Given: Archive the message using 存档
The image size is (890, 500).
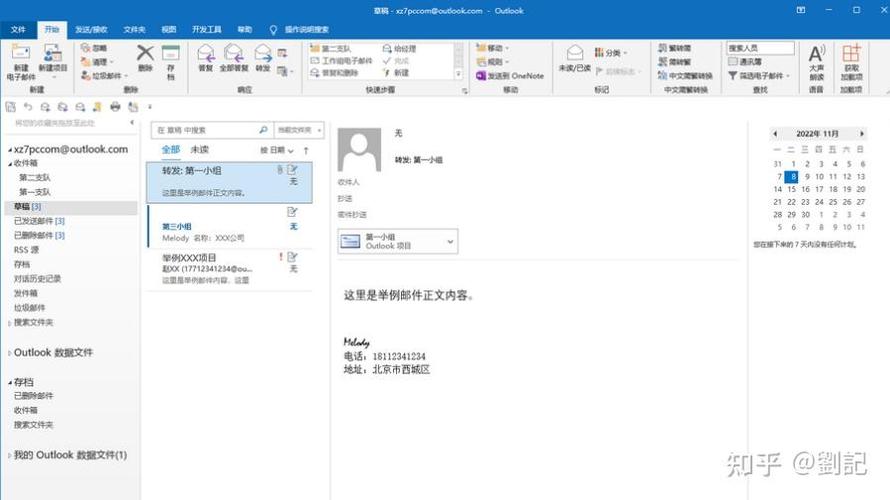Looking at the screenshot, I should pyautogui.click(x=170, y=62).
